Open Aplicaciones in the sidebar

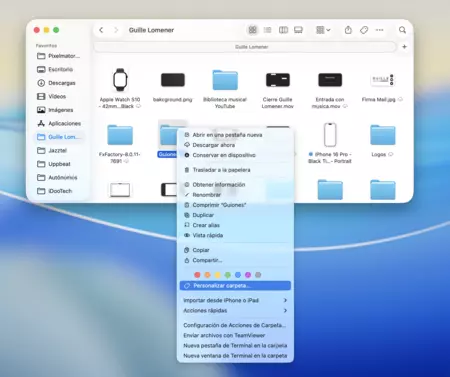[x=59, y=123]
